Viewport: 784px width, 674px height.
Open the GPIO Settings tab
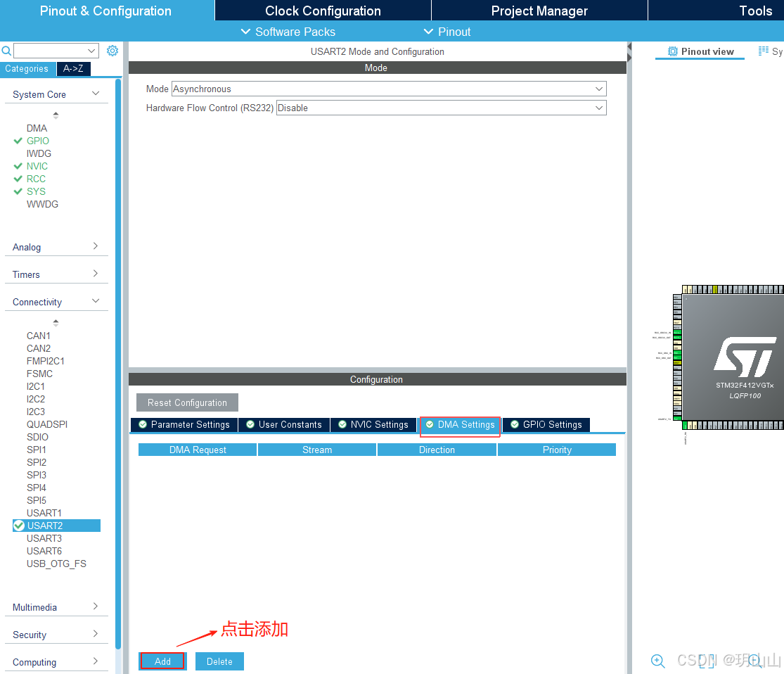546,425
